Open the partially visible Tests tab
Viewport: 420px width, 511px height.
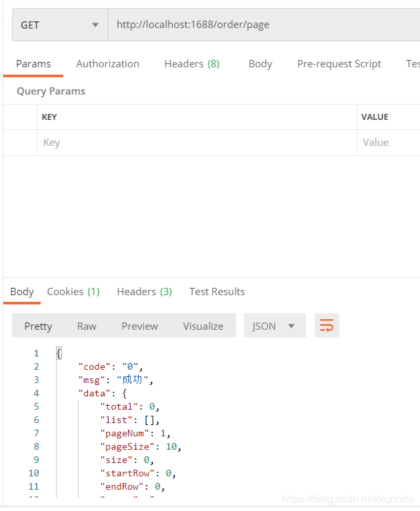tap(413, 64)
